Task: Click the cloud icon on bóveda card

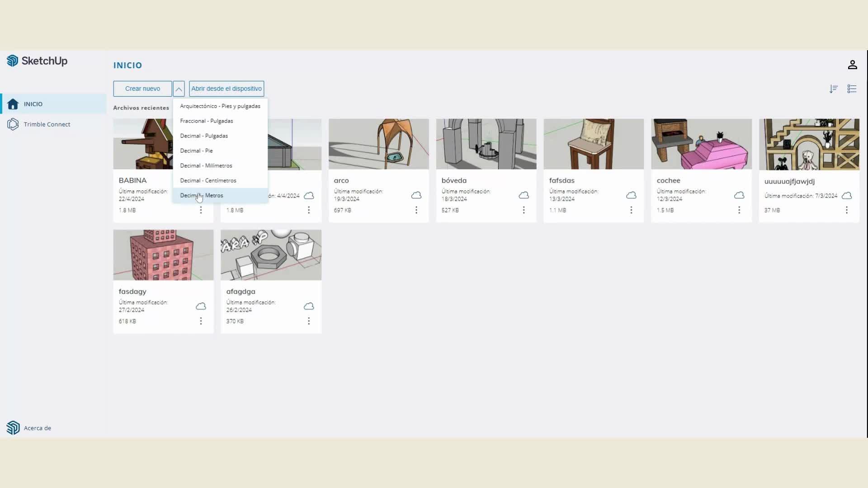Action: pos(524,195)
